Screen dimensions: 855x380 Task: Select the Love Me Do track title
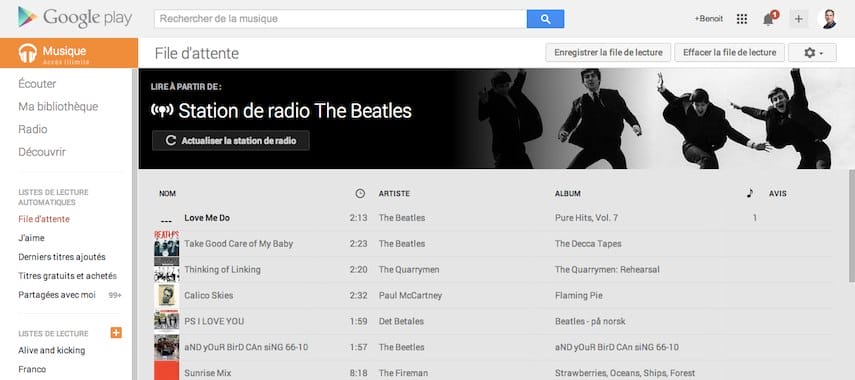point(207,218)
